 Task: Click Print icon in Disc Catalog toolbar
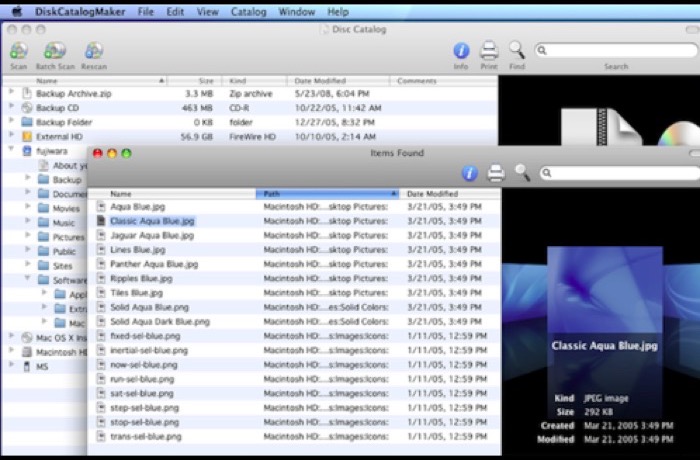coord(489,50)
